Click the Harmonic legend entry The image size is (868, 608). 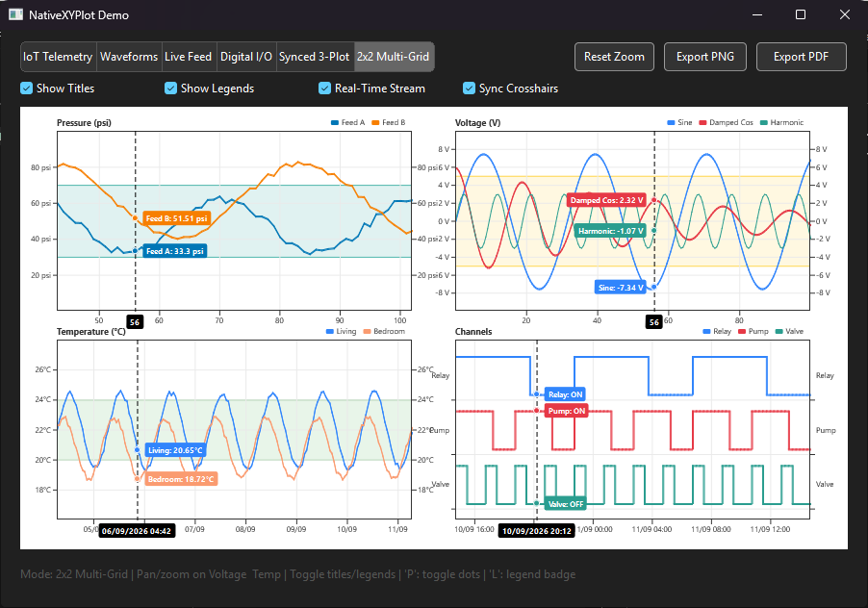[781, 123]
